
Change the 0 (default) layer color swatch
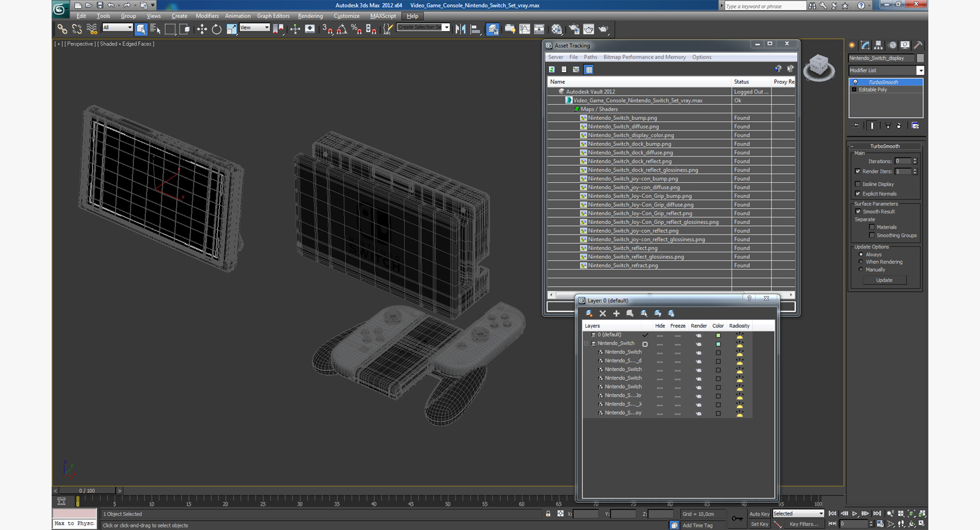point(718,335)
